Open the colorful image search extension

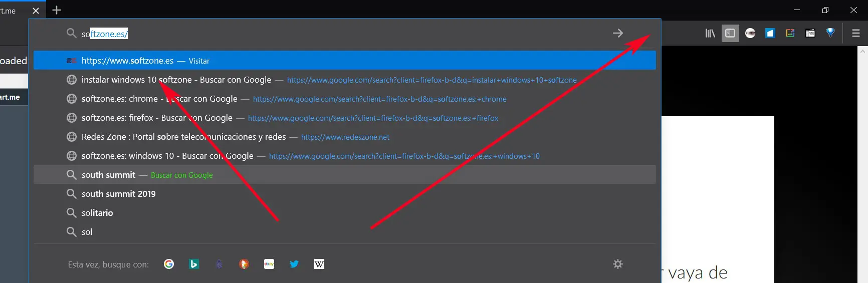click(790, 33)
